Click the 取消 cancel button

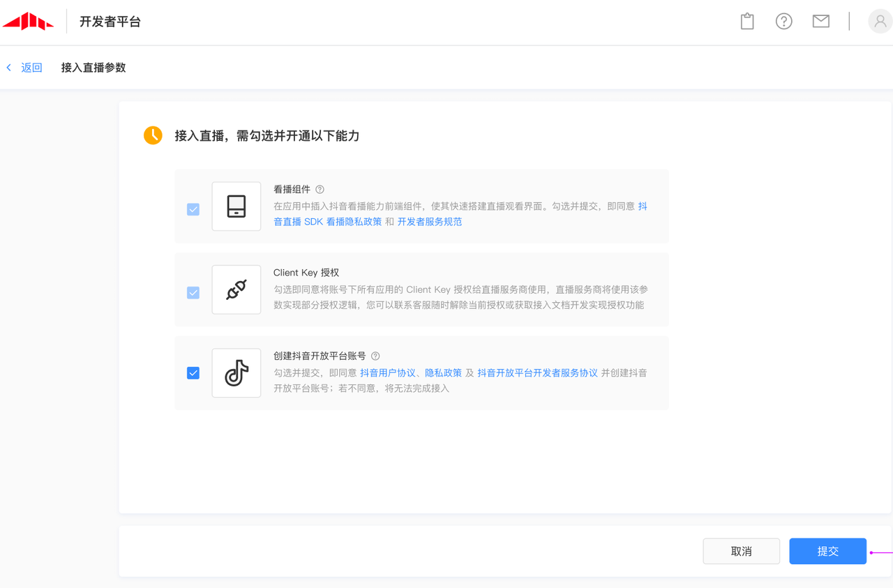[742, 551]
